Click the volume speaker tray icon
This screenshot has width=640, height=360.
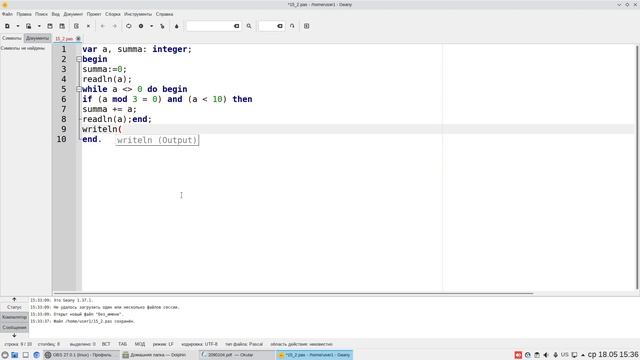coord(546,355)
